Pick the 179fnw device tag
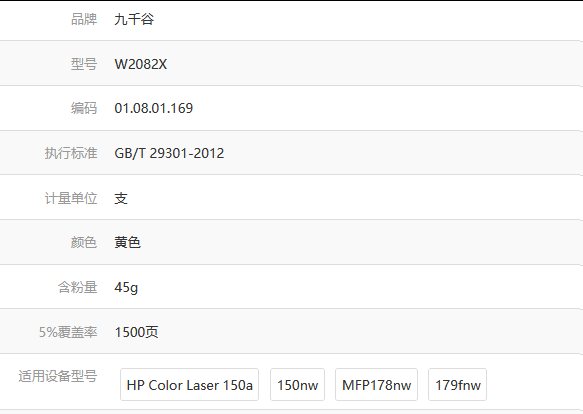The width and height of the screenshot is (583, 414). click(457, 385)
